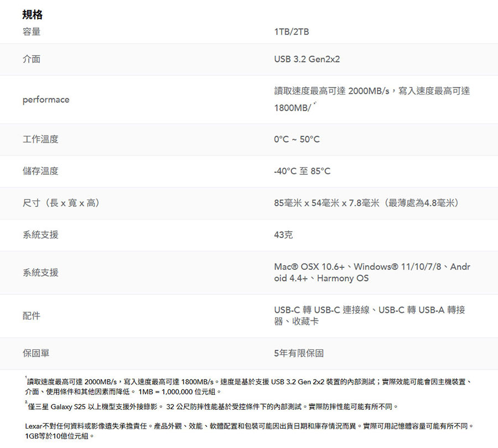Click the Mac OSX 10.6+ compatibility value
Image resolution: width=498 pixels, height=448 pixels.
372,273
